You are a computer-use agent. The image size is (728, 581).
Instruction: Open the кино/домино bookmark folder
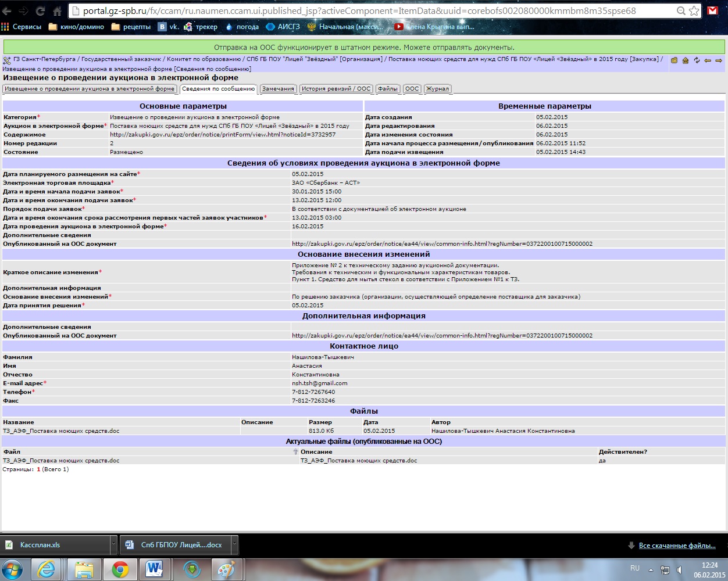click(76, 27)
